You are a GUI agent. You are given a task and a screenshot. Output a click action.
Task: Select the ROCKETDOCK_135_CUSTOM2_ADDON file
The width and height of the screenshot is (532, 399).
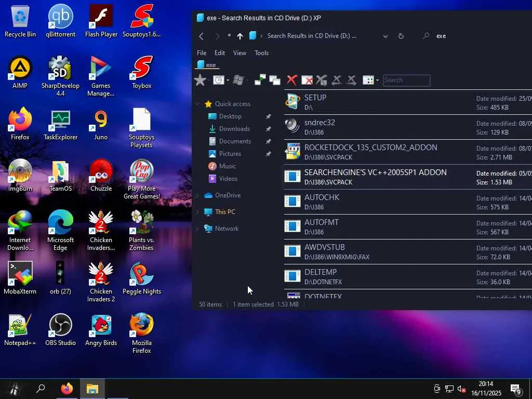click(407, 152)
